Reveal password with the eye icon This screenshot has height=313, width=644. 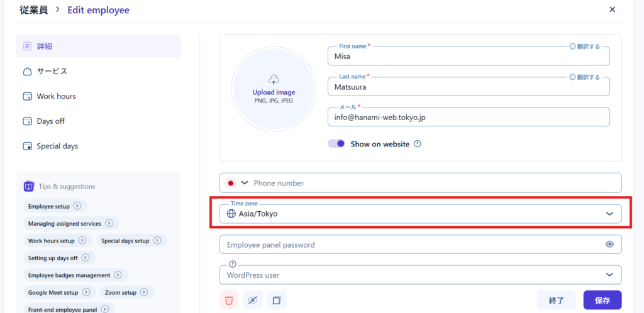pos(609,244)
